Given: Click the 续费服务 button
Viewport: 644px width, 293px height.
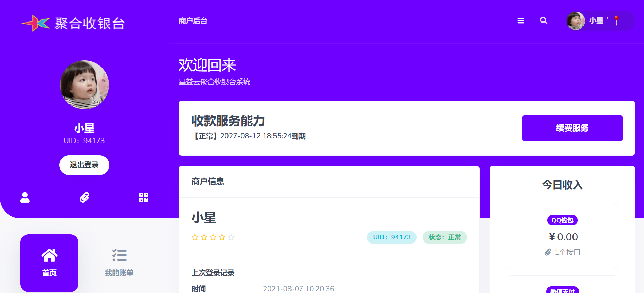Looking at the screenshot, I should click(572, 128).
